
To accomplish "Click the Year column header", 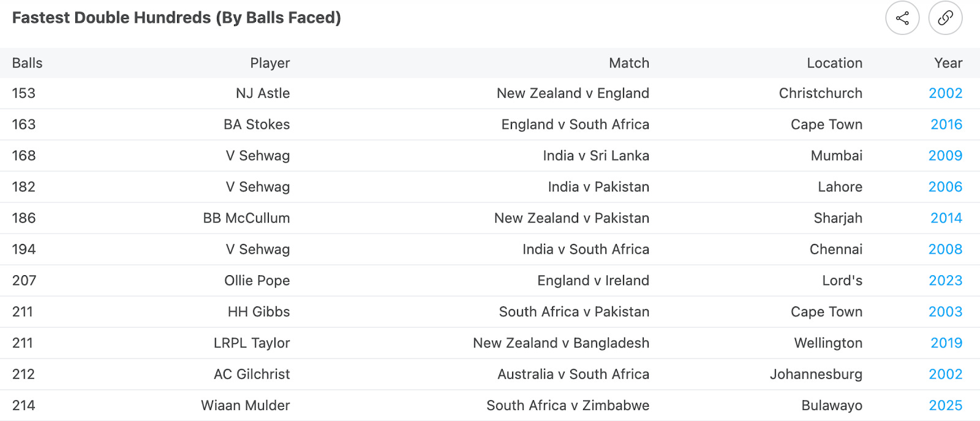I will pos(948,63).
